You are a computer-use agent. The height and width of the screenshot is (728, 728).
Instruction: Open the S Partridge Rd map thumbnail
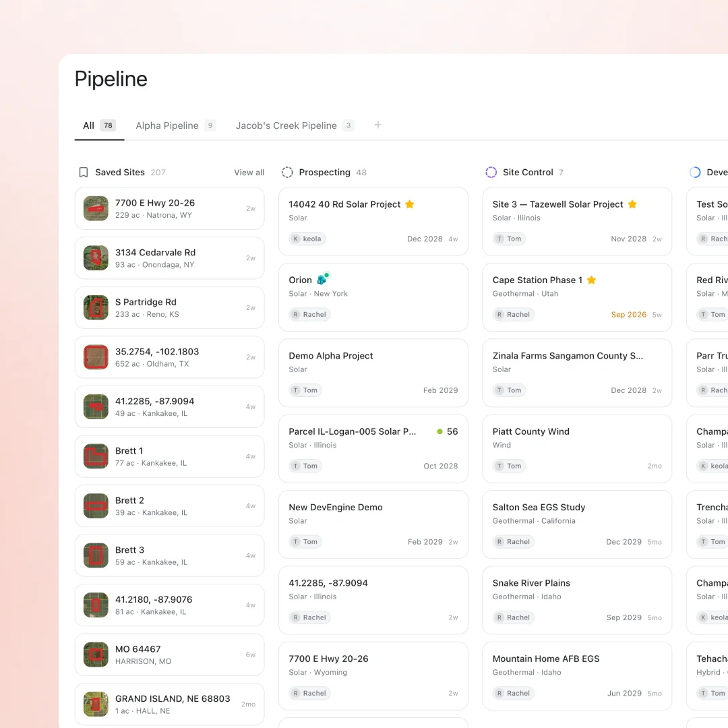96,308
